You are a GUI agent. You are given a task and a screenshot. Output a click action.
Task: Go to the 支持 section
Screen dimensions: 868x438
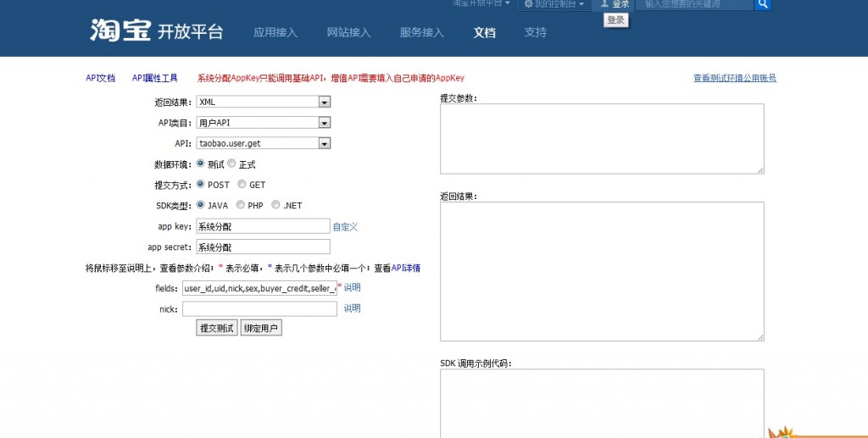(536, 33)
